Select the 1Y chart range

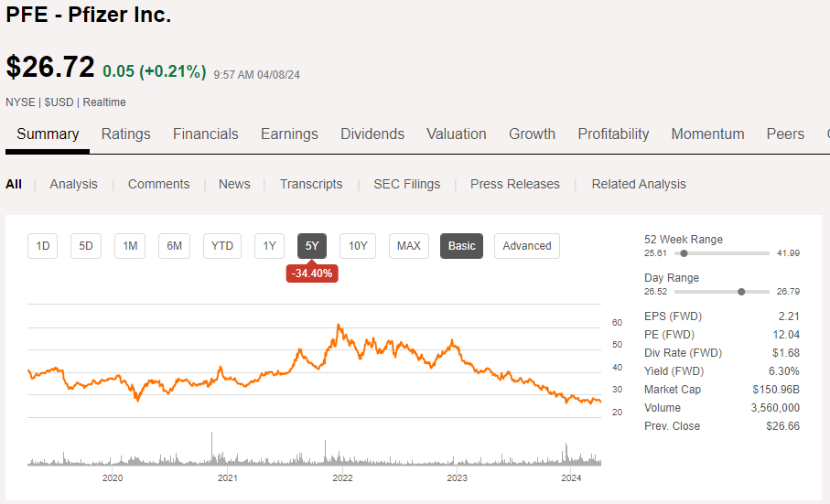[x=269, y=246]
